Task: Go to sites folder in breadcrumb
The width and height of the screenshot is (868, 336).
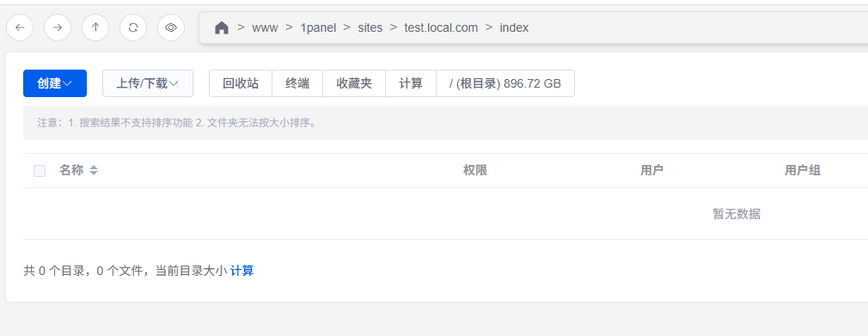Action: pos(370,27)
